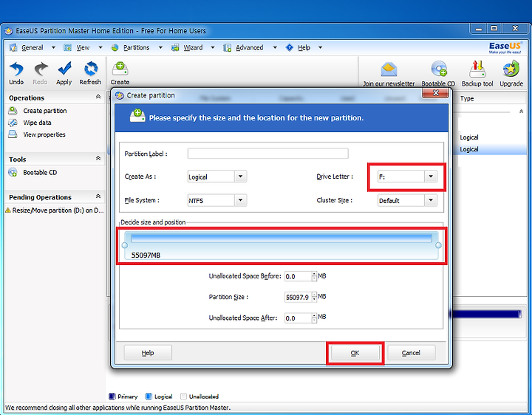Click the 55097MB partition size bar
This screenshot has width=532, height=415.
tap(282, 245)
